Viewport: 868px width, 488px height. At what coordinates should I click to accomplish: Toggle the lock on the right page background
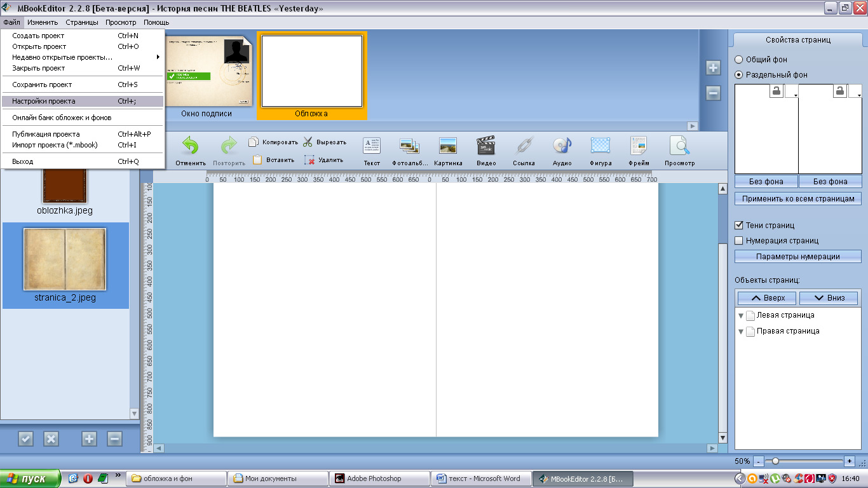point(840,91)
